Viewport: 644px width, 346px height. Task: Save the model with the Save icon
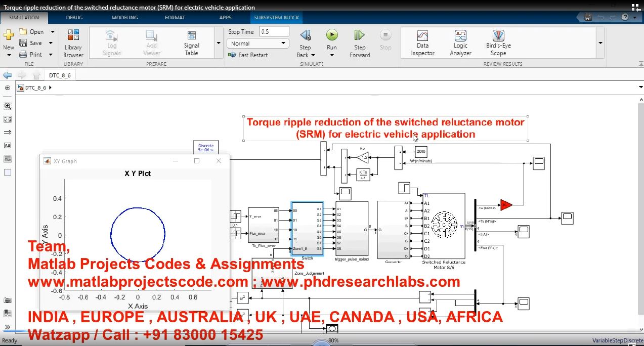(x=23, y=43)
